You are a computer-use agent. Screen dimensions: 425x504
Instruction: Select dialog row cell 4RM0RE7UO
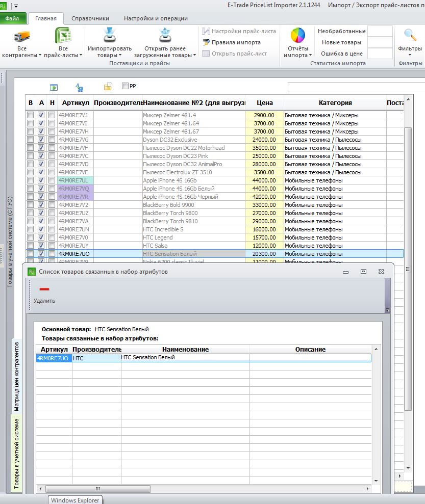coord(54,358)
